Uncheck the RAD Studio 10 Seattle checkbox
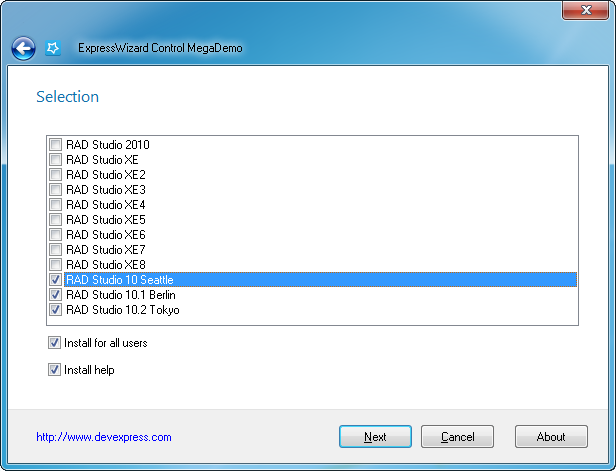 point(55,280)
